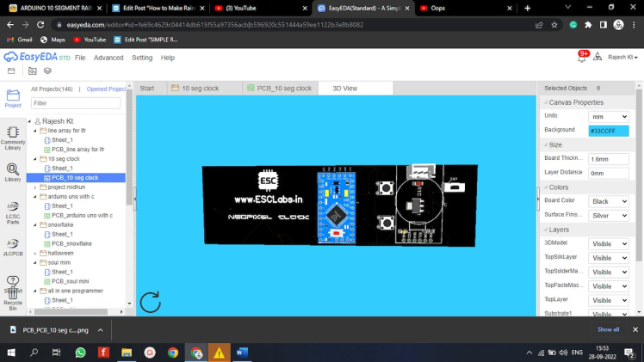This screenshot has height=362, width=644.
Task: Expand the project midhun folder
Action: point(35,187)
